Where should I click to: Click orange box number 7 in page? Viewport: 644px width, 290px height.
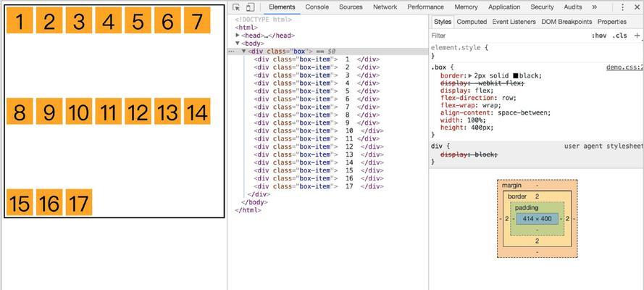(197, 20)
